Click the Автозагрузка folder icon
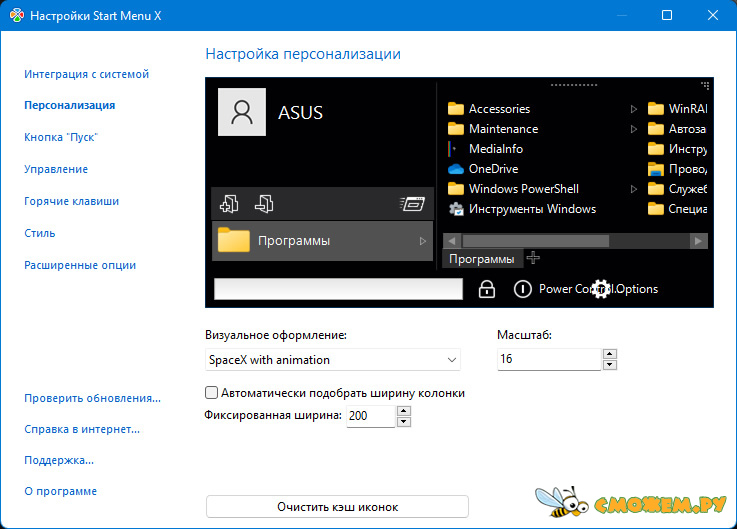The width and height of the screenshot is (737, 529). point(656,128)
